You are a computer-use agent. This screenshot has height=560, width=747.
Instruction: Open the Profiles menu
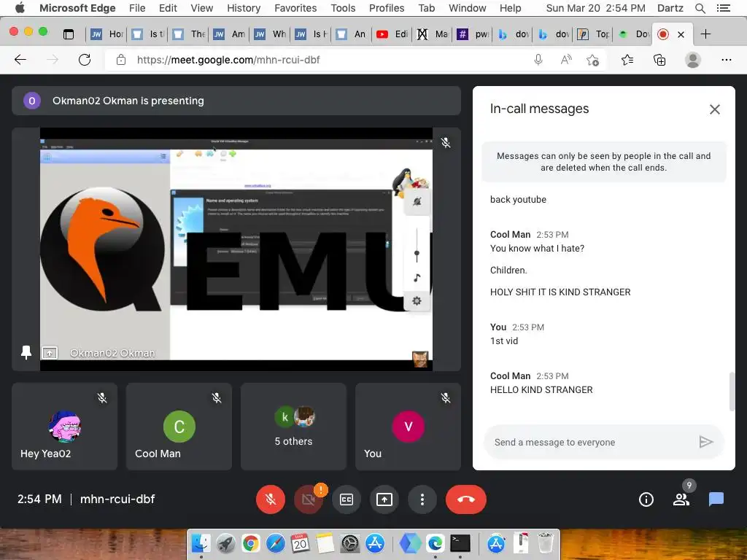(x=387, y=8)
